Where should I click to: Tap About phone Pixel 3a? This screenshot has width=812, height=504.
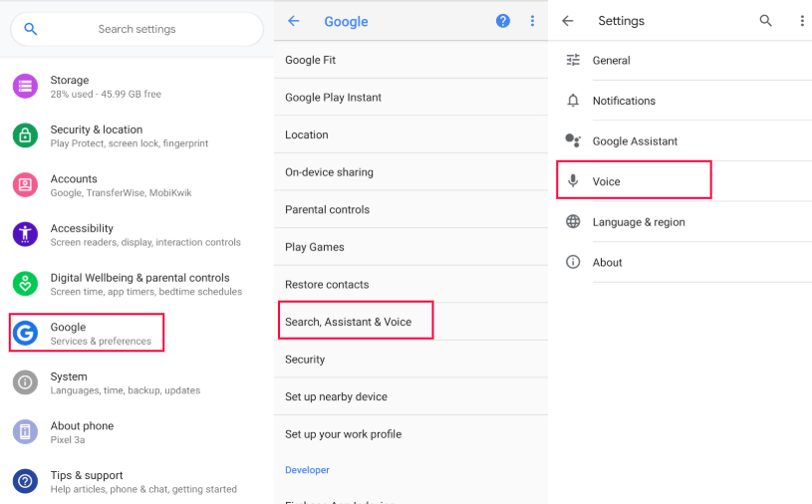pyautogui.click(x=82, y=432)
